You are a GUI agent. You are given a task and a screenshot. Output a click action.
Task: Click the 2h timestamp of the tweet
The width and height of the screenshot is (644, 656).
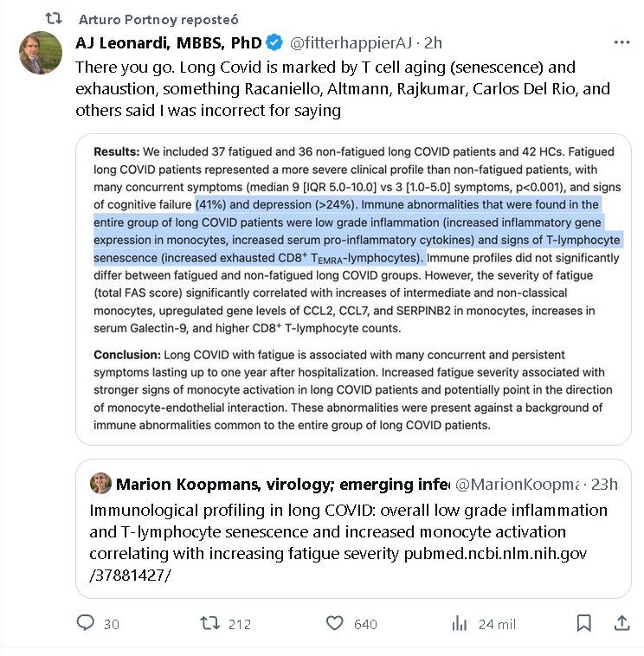434,42
